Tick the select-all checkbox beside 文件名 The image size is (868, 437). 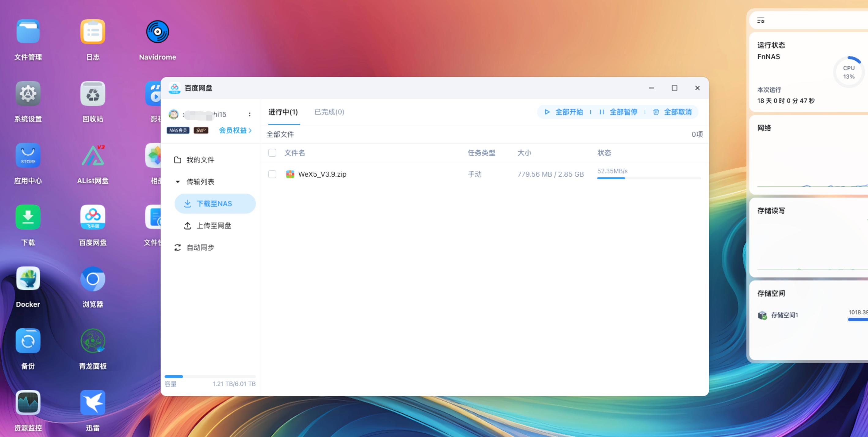coord(272,153)
